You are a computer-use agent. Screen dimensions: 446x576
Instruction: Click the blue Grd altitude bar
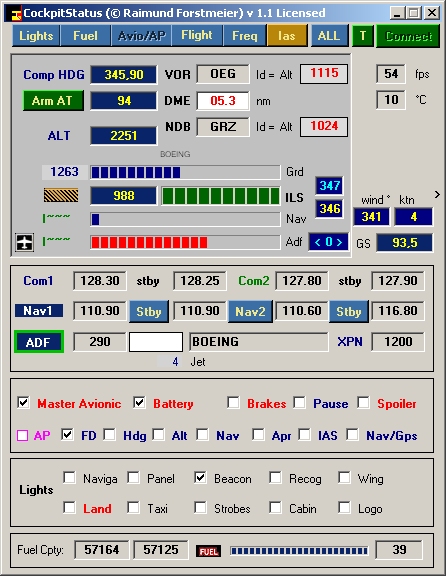(185, 172)
